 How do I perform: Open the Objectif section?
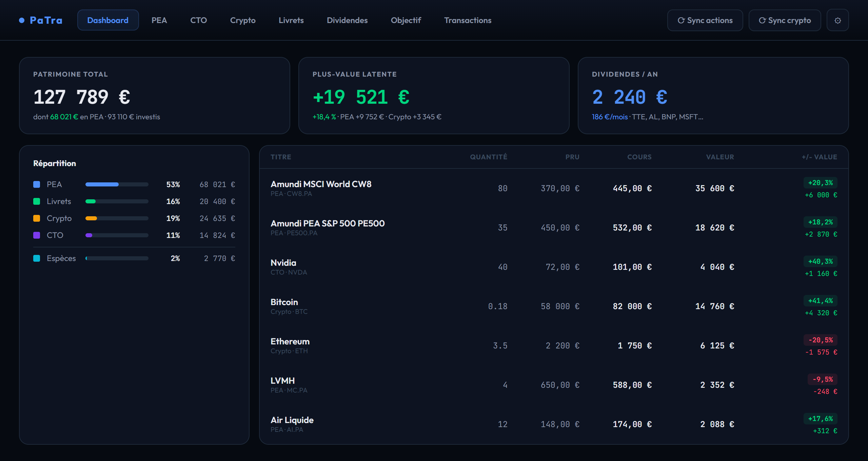[x=406, y=20]
